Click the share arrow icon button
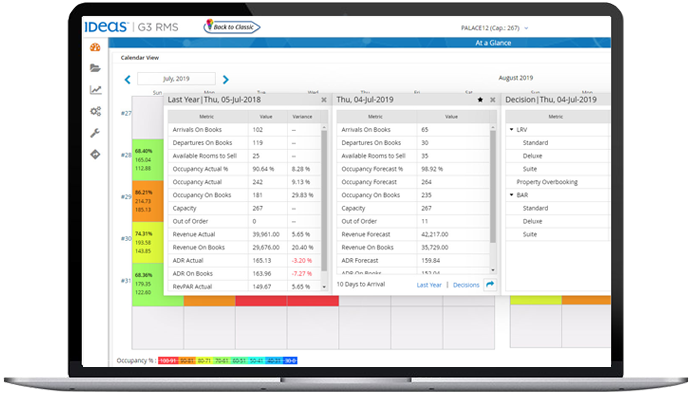The image size is (692, 394). click(x=490, y=285)
